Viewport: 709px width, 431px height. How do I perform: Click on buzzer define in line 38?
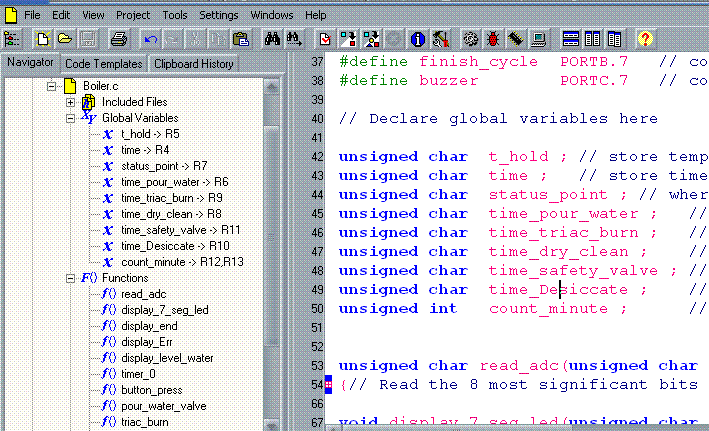449,81
